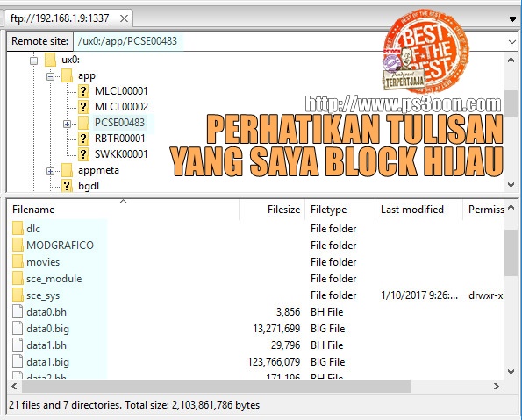Screen dimensions: 522x420
Task: Select the MODGRAFICO folder name
Action: pyautogui.click(x=60, y=246)
